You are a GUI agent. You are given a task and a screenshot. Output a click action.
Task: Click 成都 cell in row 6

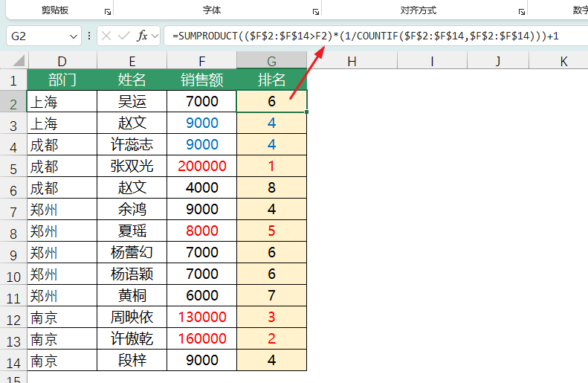tap(62, 187)
